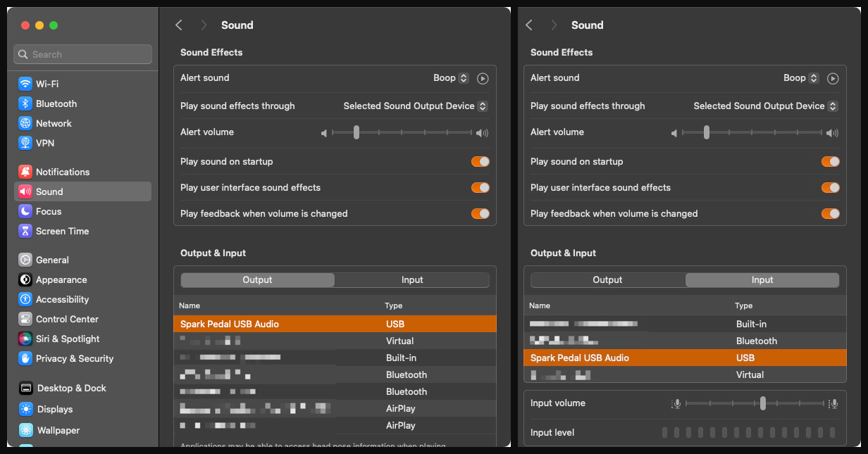
Task: Select the Built-in input device row
Action: pos(686,324)
